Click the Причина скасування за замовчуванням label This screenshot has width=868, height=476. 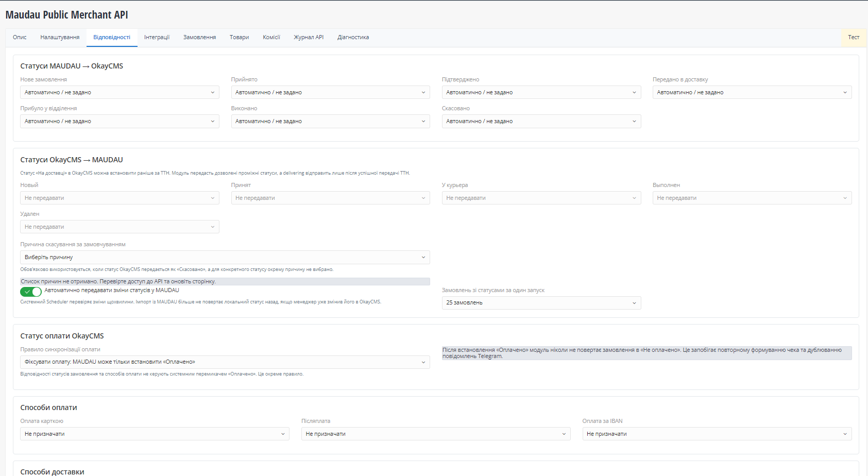click(x=73, y=244)
